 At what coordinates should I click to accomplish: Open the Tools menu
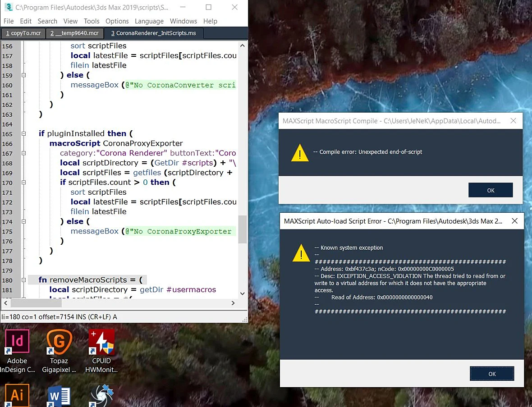[92, 21]
